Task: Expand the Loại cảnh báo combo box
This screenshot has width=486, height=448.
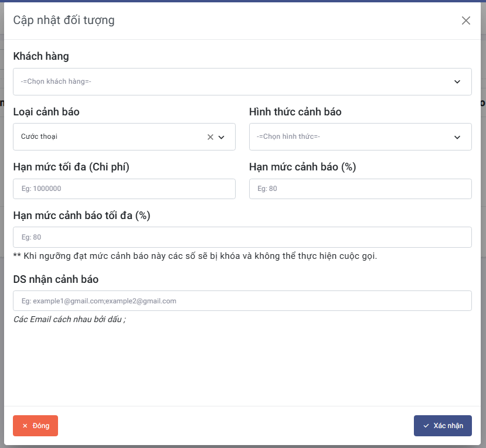Action: 111,137
